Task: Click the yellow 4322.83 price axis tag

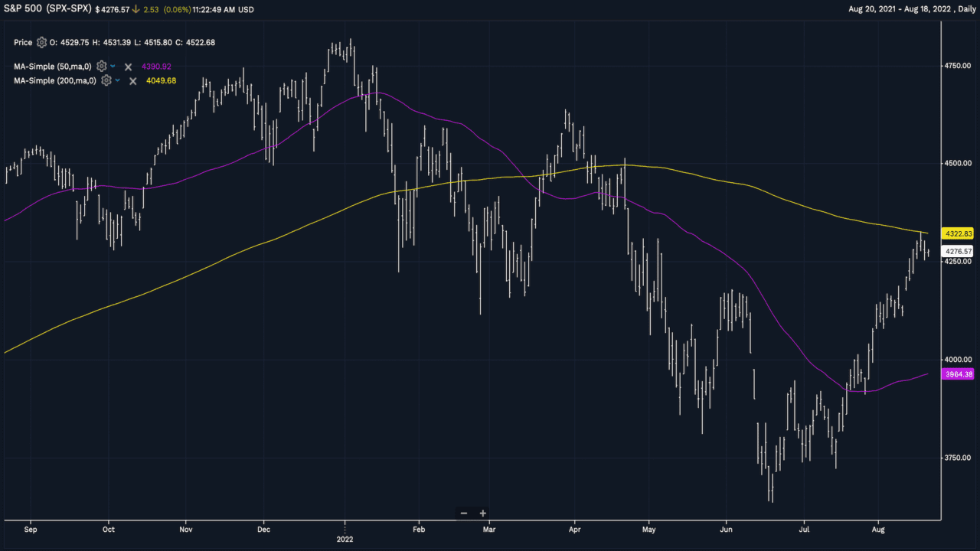Action: point(958,233)
